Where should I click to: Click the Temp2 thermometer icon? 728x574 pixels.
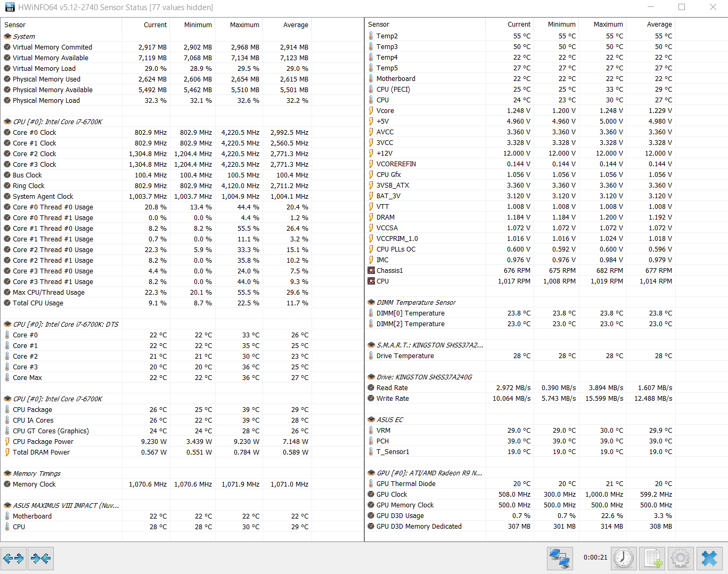tap(371, 36)
